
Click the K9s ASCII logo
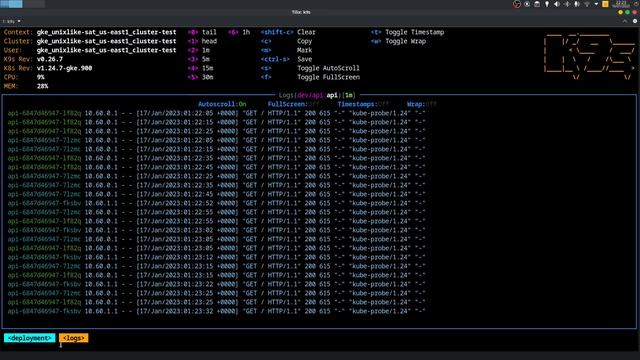tap(589, 56)
